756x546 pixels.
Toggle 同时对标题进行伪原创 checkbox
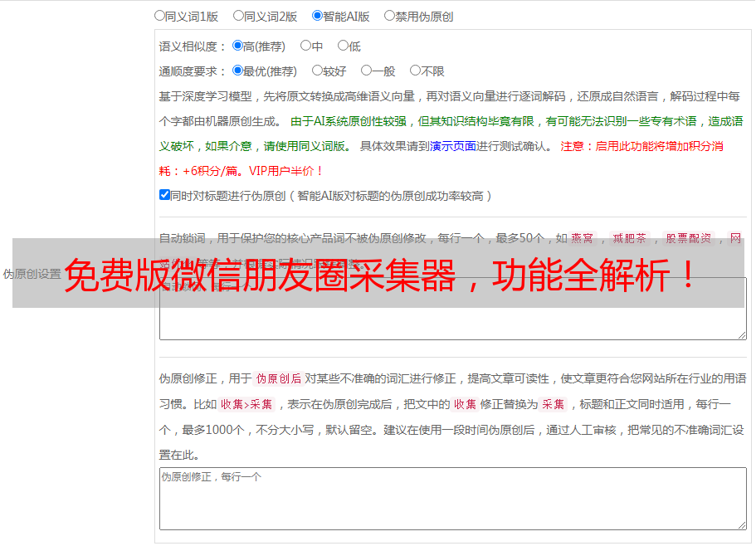164,195
